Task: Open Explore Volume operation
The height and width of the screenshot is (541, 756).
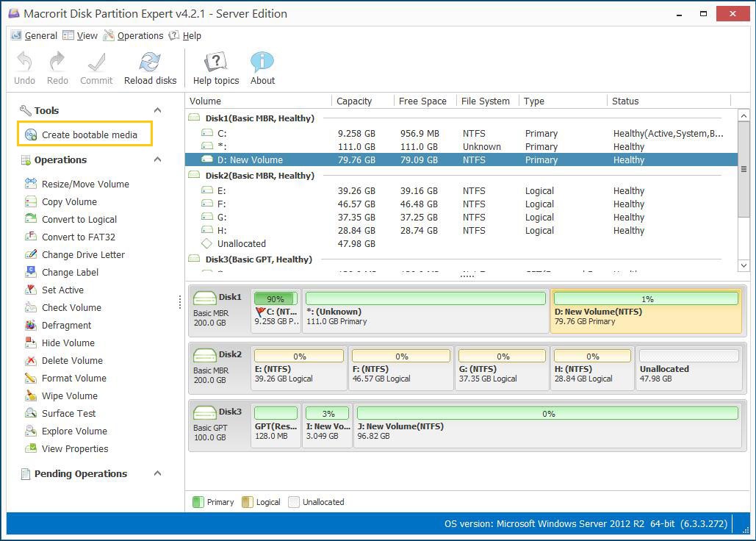Action: [66, 431]
